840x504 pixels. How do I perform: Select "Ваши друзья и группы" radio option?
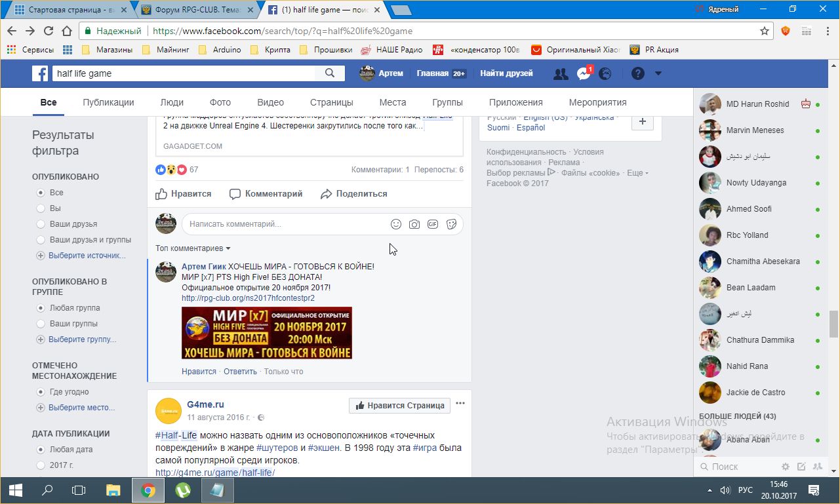click(x=41, y=240)
